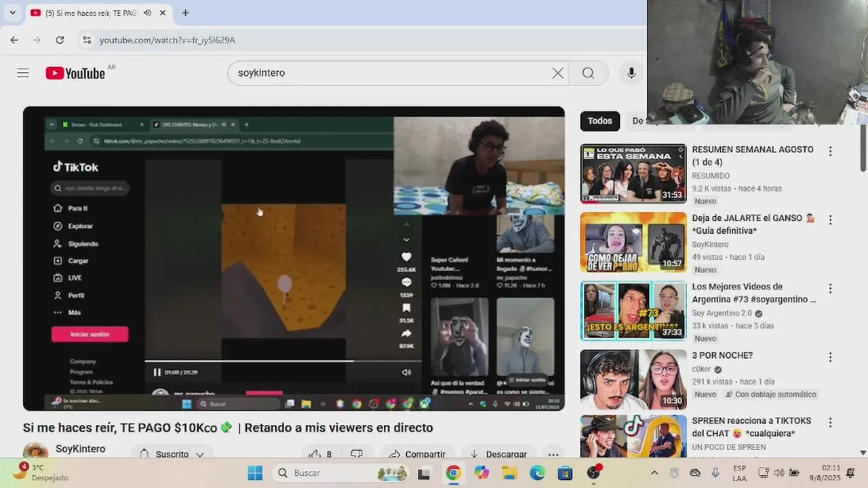868x488 pixels.
Task: Open Microsoft Edge from the taskbar
Action: pyautogui.click(x=537, y=473)
